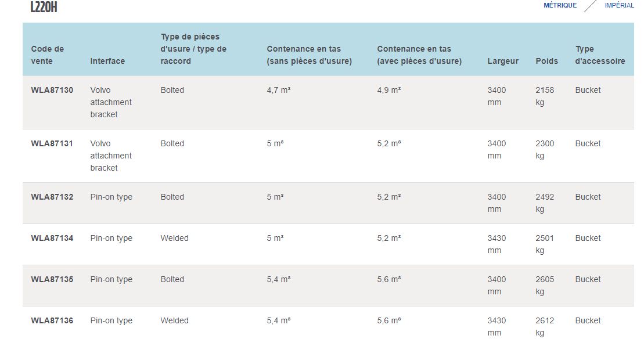
Task: Click the 'Type de pièces d'usure' column header
Action: [x=193, y=49]
